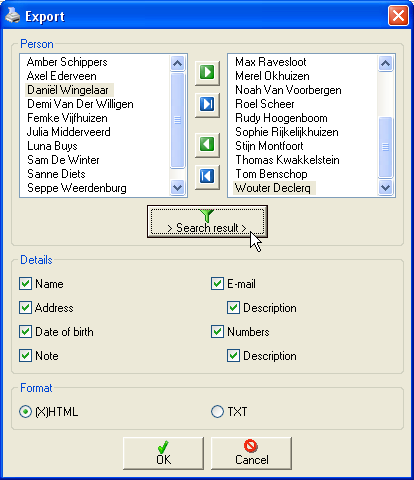
Task: Cancel the export dialog
Action: pyautogui.click(x=251, y=453)
